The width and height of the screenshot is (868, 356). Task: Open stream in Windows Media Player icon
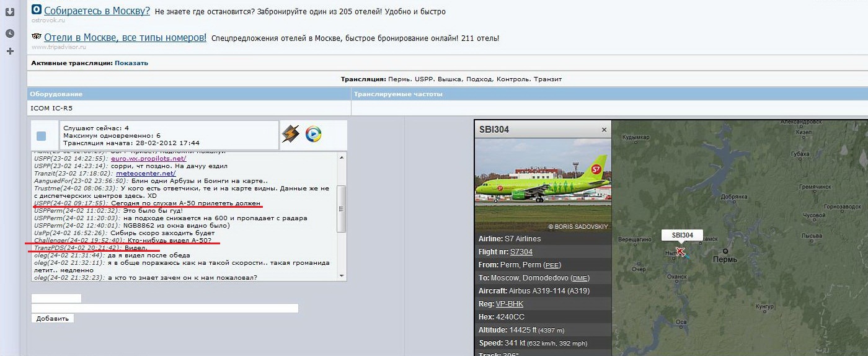(x=314, y=134)
